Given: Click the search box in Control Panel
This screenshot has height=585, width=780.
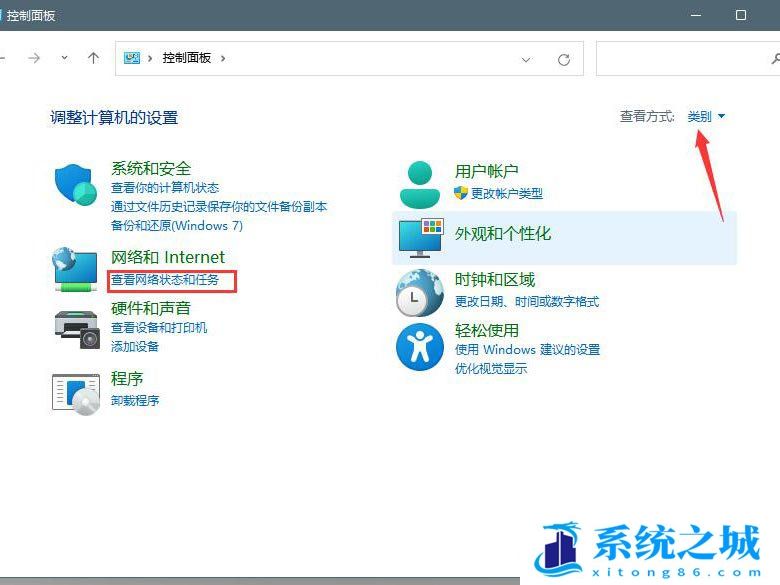Looking at the screenshot, I should [685, 59].
